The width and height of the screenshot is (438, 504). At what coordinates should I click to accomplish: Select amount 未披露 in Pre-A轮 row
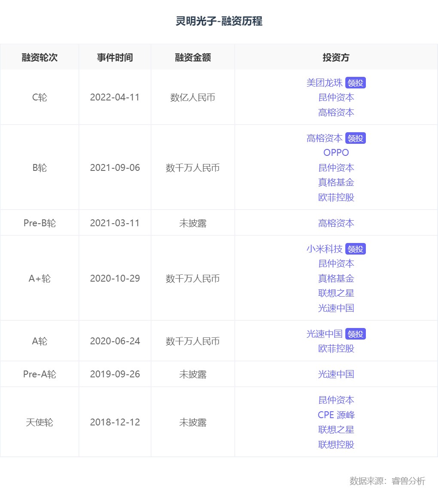pos(193,374)
